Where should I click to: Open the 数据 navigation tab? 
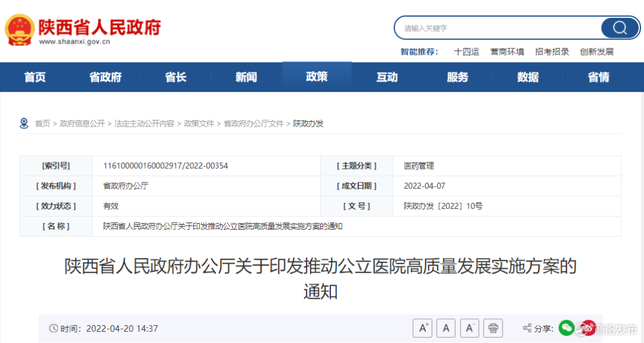pyautogui.click(x=528, y=77)
